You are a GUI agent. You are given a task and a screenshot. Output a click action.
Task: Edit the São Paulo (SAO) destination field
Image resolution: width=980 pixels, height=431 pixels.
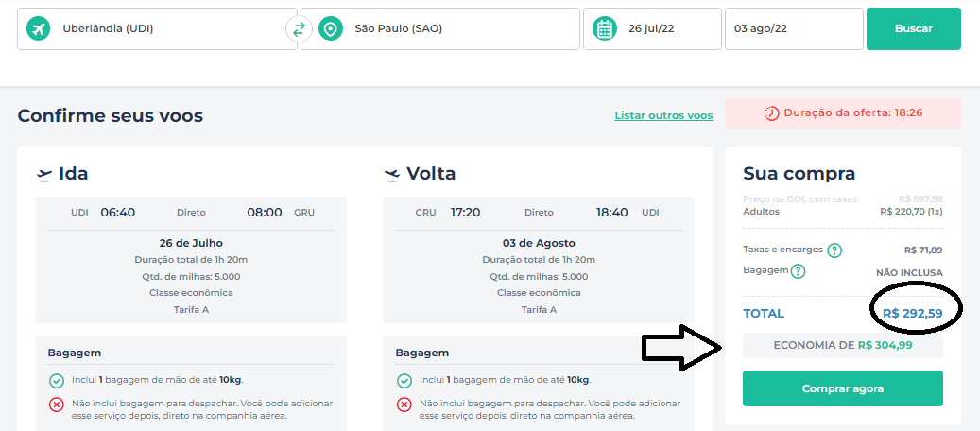(x=440, y=28)
